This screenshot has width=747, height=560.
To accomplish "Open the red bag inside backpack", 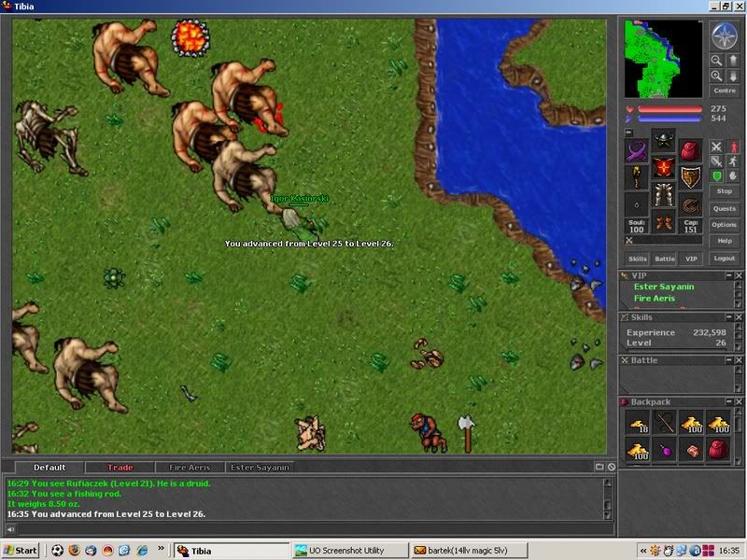I will [718, 450].
